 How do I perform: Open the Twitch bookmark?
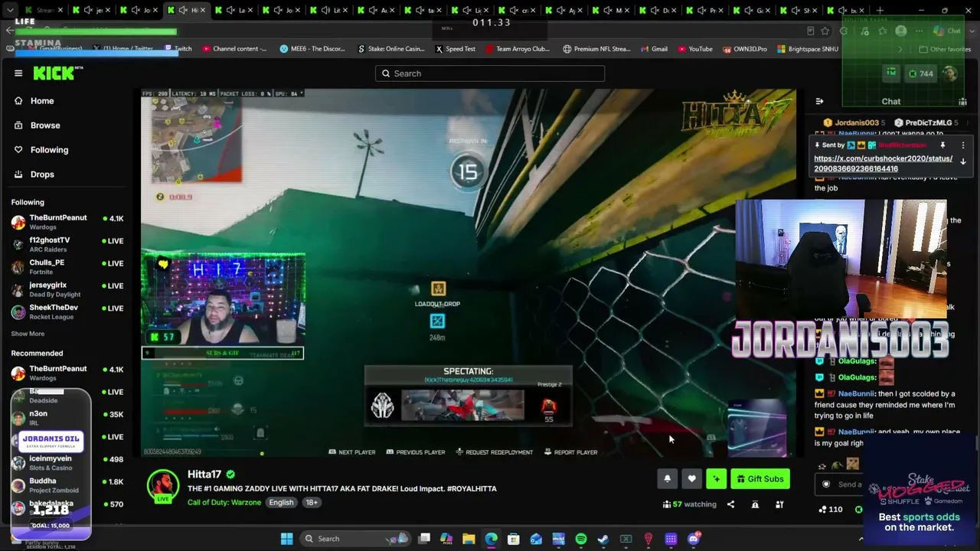pos(178,49)
